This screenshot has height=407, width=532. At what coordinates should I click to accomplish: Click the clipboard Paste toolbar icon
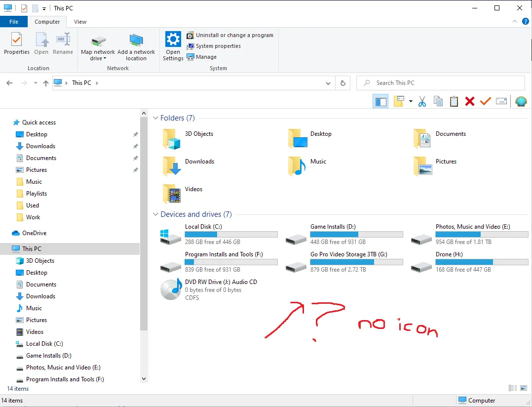pos(454,101)
